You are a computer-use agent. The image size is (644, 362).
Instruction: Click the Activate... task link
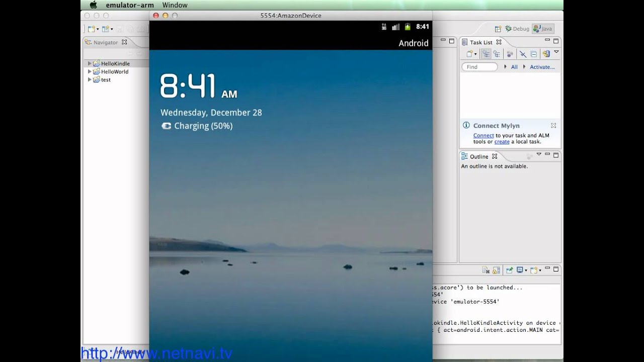pyautogui.click(x=542, y=67)
